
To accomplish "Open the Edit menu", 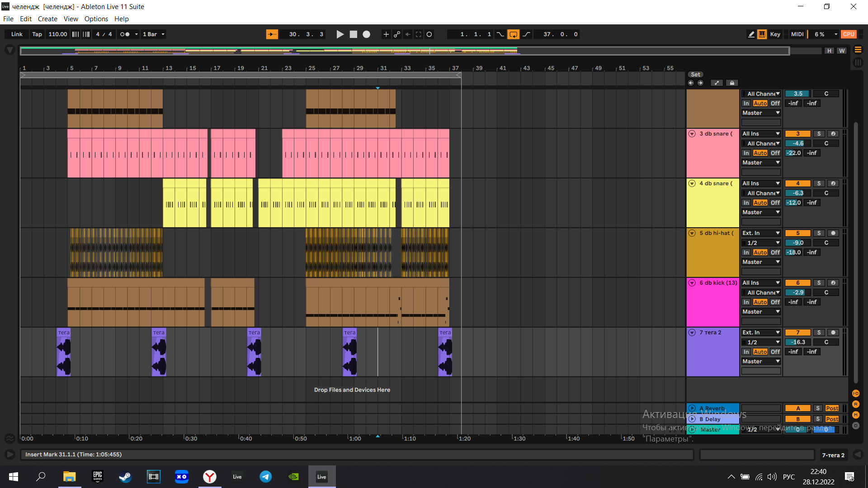I will (x=26, y=19).
